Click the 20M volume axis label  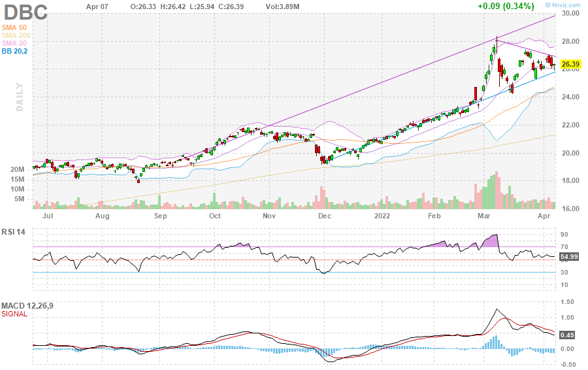pyautogui.click(x=17, y=169)
